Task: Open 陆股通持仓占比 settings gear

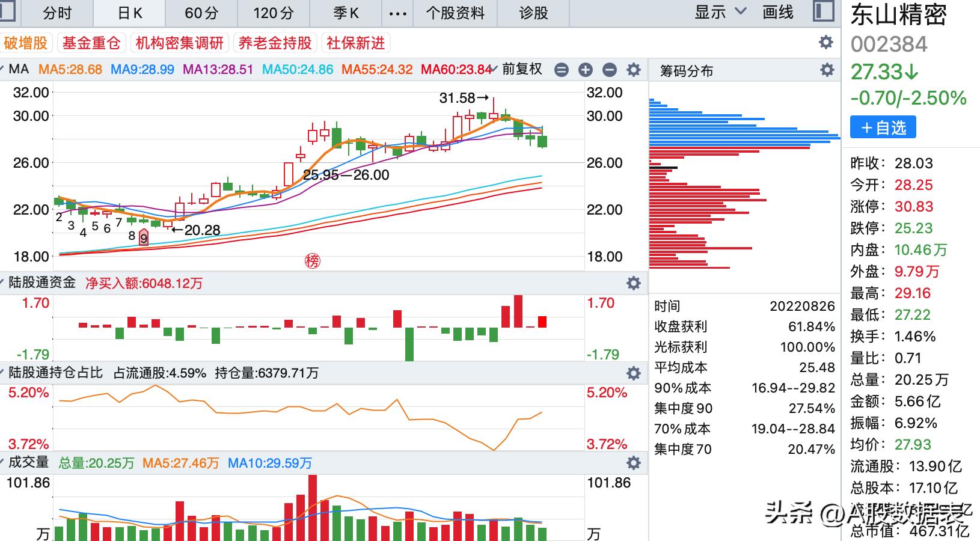Action: pos(634,373)
